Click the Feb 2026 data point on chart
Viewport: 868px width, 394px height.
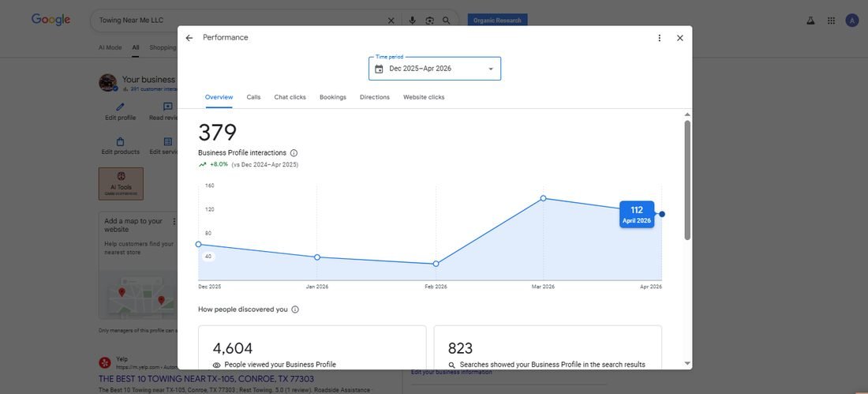[436, 264]
